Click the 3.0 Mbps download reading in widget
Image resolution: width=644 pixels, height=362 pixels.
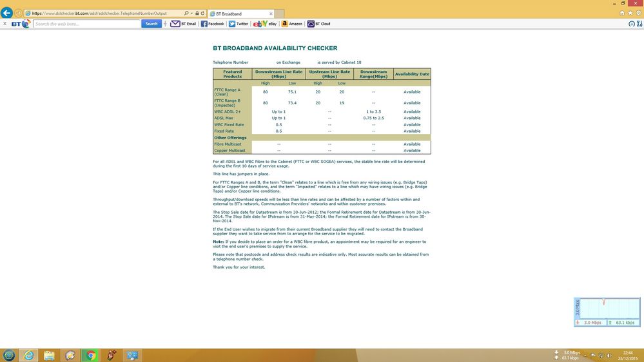590,323
